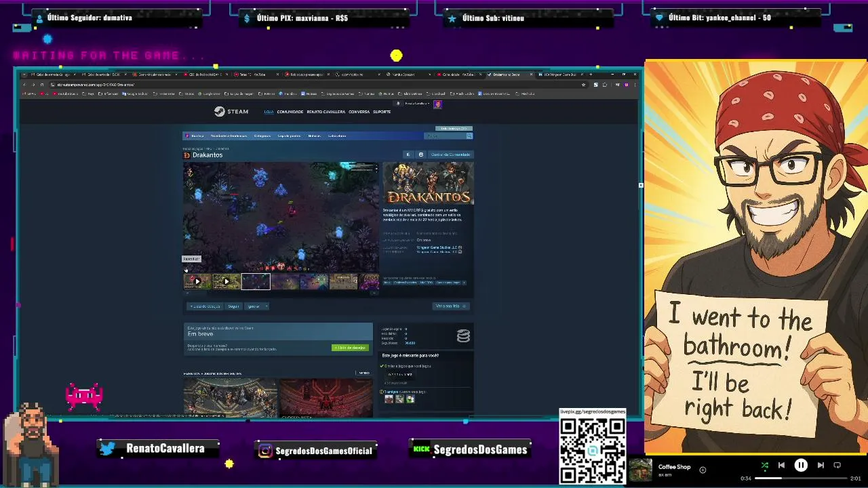
Task: Open the RENATO CAVALLERA profile menu
Action: (325, 112)
